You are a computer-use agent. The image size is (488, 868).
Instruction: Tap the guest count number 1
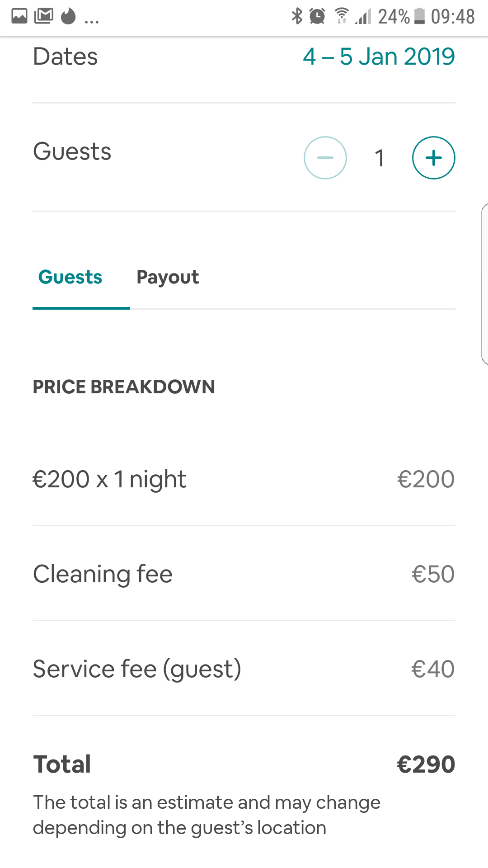click(x=380, y=158)
